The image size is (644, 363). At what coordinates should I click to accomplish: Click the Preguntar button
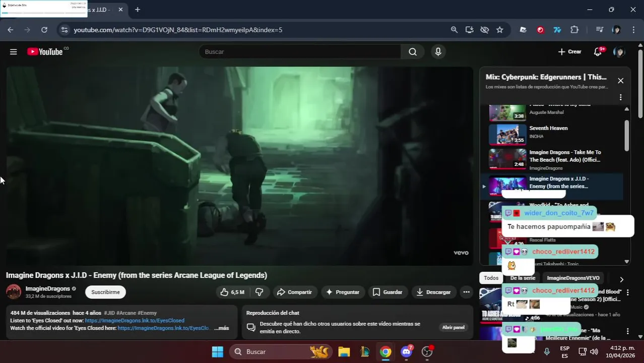click(343, 292)
